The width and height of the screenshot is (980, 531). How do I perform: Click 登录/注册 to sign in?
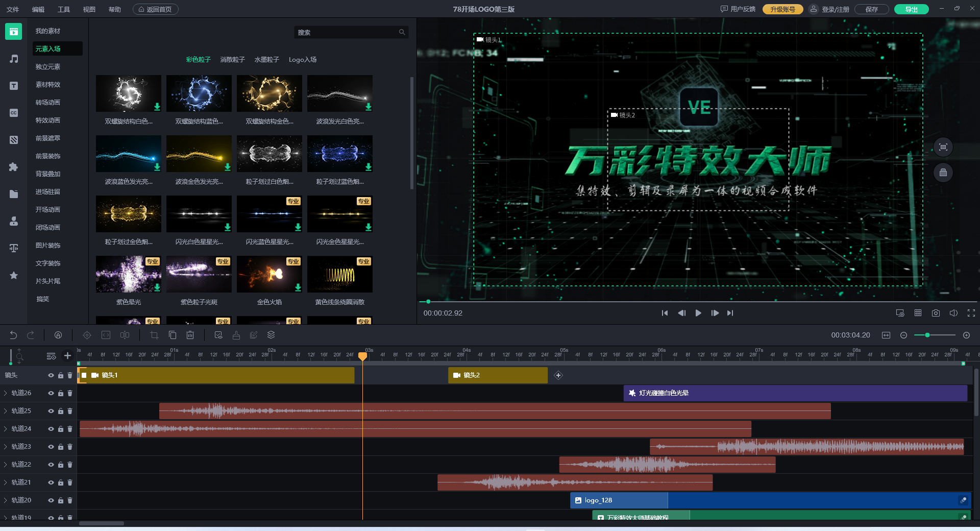tap(829, 9)
